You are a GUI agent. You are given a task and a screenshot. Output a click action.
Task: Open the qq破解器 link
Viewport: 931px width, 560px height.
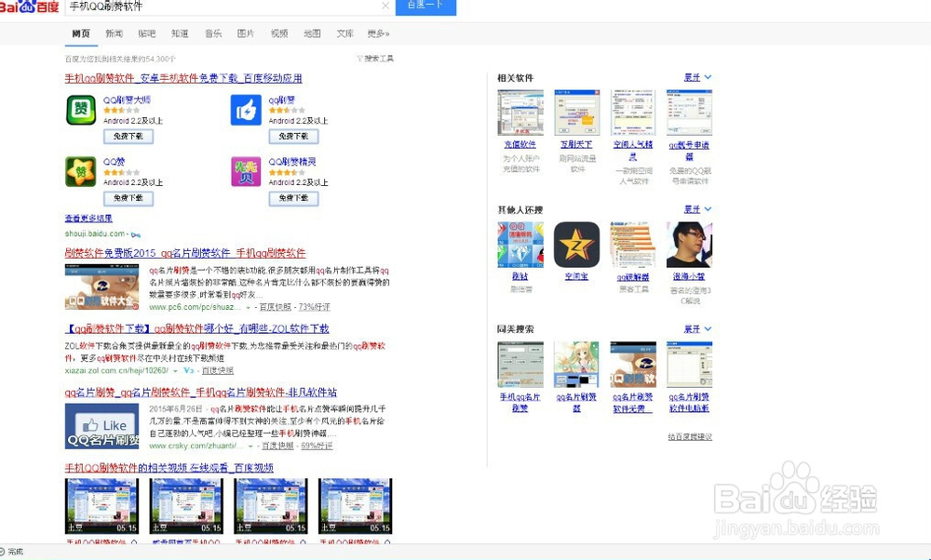pyautogui.click(x=633, y=277)
